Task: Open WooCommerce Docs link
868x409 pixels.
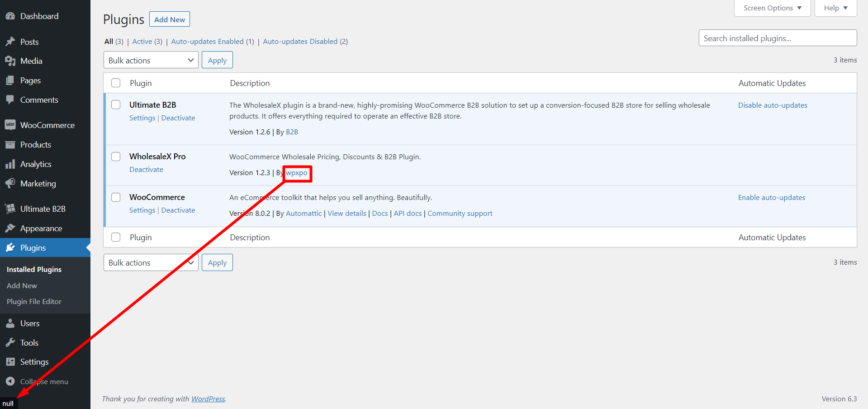Action: [380, 214]
